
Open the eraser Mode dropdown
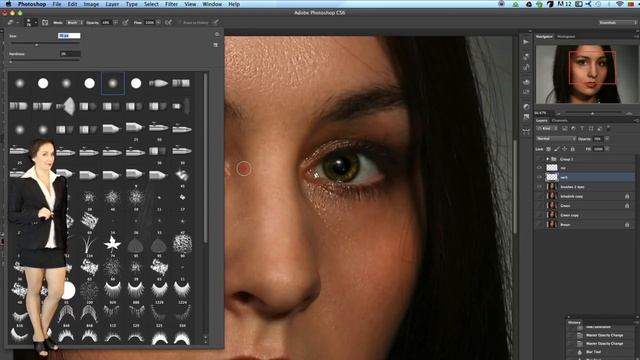pyautogui.click(x=74, y=22)
